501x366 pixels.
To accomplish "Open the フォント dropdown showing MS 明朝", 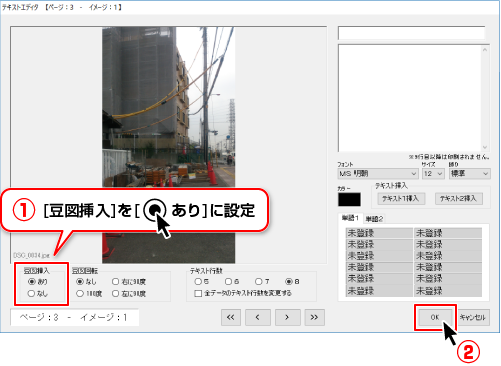I will point(378,174).
